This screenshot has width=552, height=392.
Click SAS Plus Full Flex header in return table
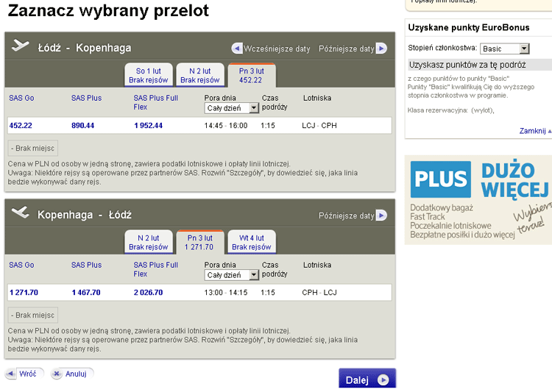pyautogui.click(x=155, y=269)
